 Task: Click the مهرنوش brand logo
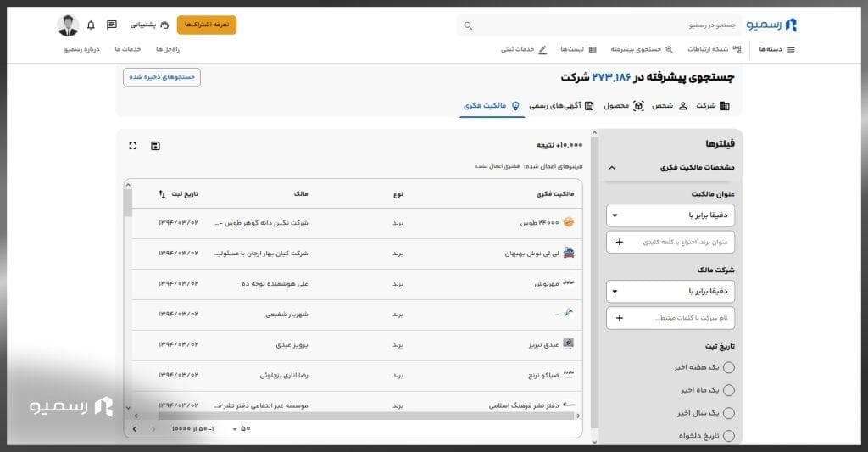point(569,283)
